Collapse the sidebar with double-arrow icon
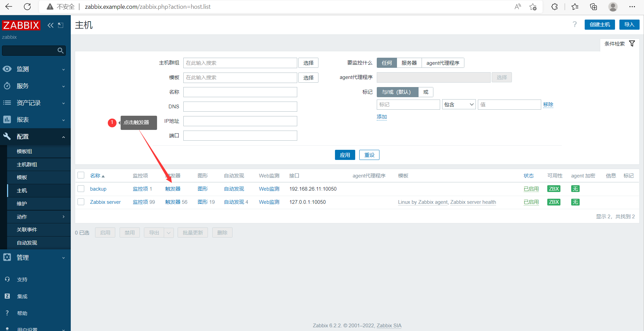 pyautogui.click(x=51, y=25)
